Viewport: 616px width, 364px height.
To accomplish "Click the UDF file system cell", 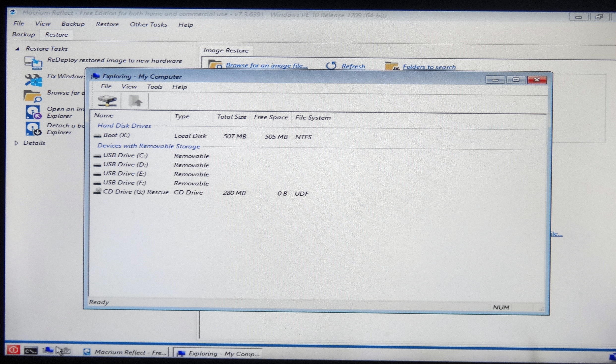I will tap(302, 194).
